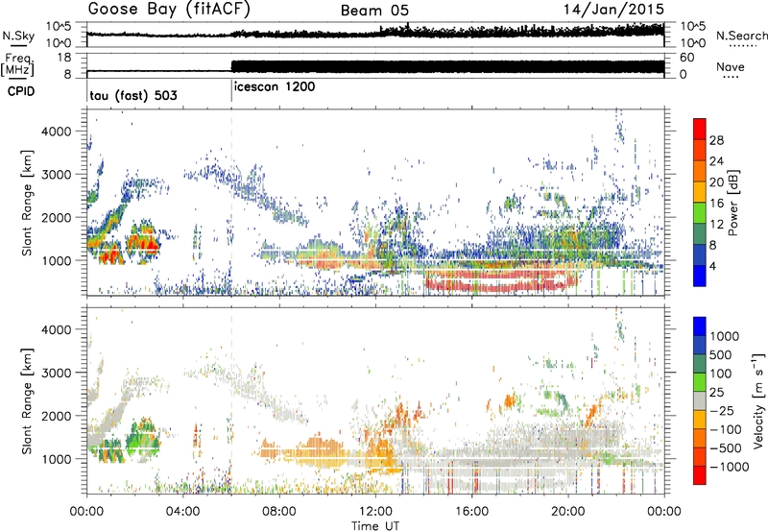The width and height of the screenshot is (768, 532).
Task: Click the '12:00' time tick label
Action: point(375,512)
